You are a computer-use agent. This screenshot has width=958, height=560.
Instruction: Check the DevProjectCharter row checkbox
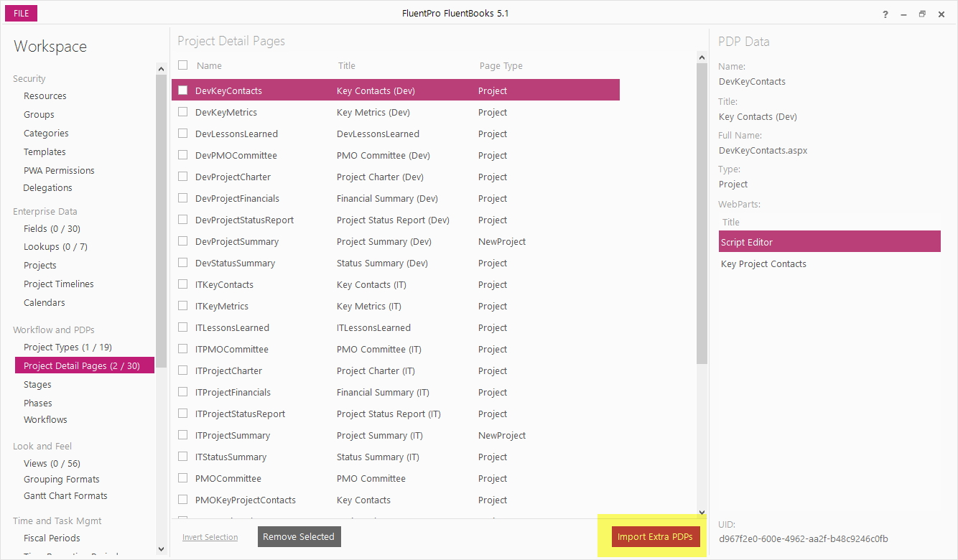point(182,177)
